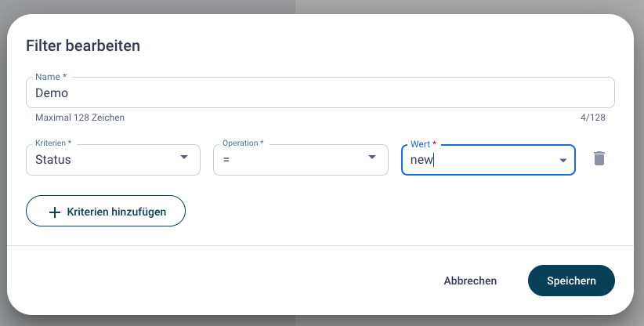The image size is (644, 326).
Task: Delete the Status criterion with trash icon
Action: point(599,158)
